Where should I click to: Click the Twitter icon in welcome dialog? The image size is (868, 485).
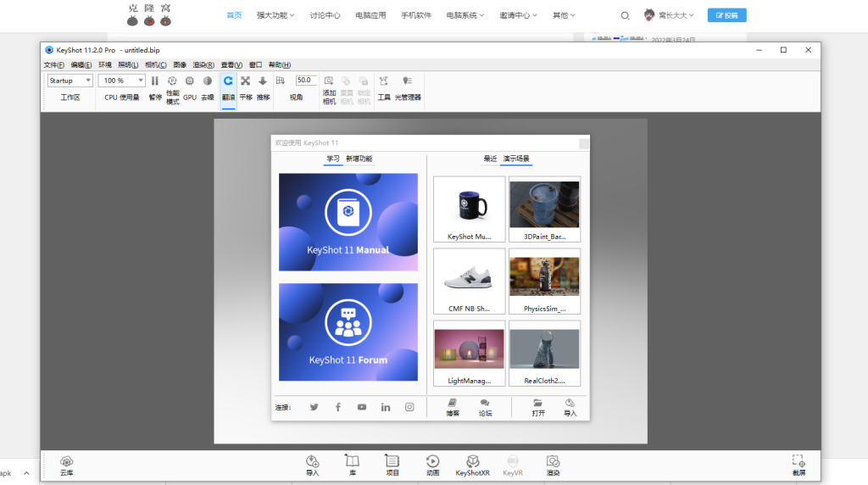coord(314,407)
